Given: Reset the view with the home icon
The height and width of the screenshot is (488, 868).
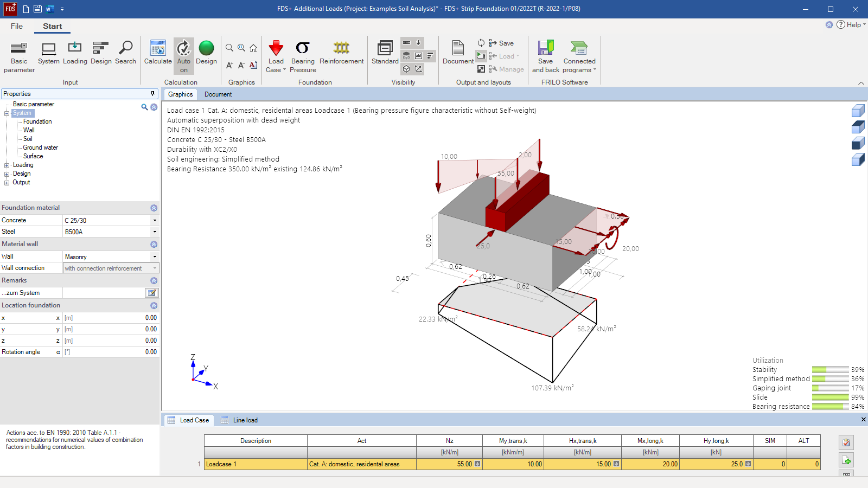Looking at the screenshot, I should 253,48.
